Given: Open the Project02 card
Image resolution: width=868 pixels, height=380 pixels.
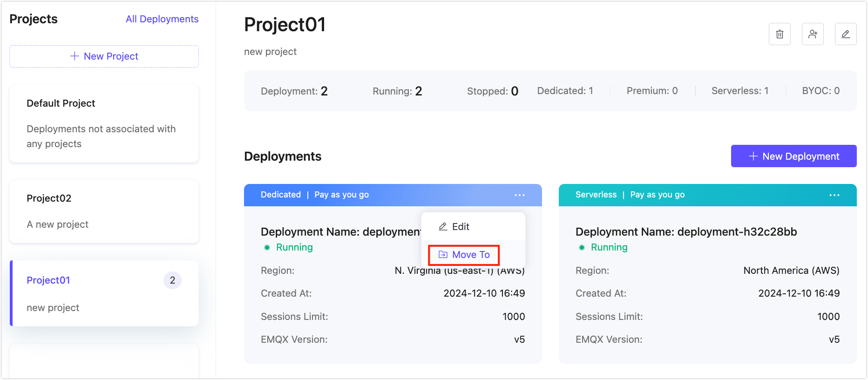Looking at the screenshot, I should pyautogui.click(x=104, y=211).
